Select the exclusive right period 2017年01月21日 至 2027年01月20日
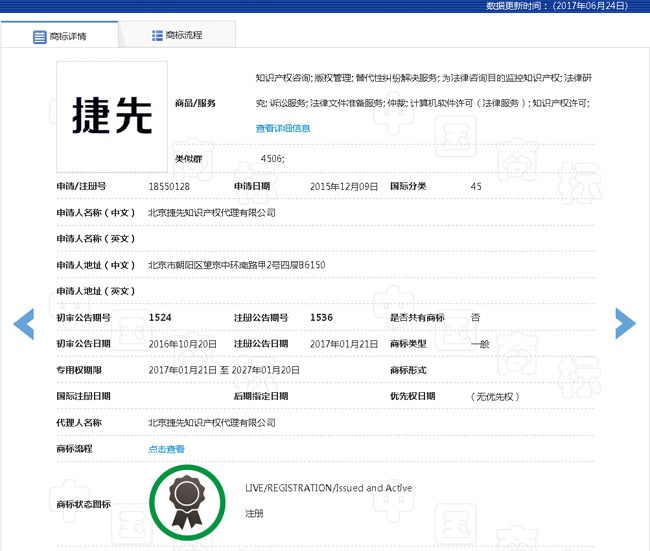650x551 pixels. (x=224, y=370)
